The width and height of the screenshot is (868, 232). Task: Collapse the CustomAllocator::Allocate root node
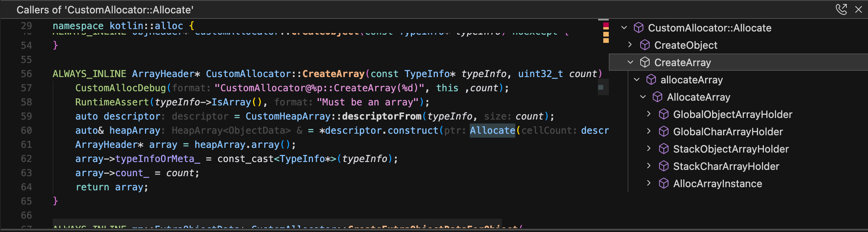624,28
